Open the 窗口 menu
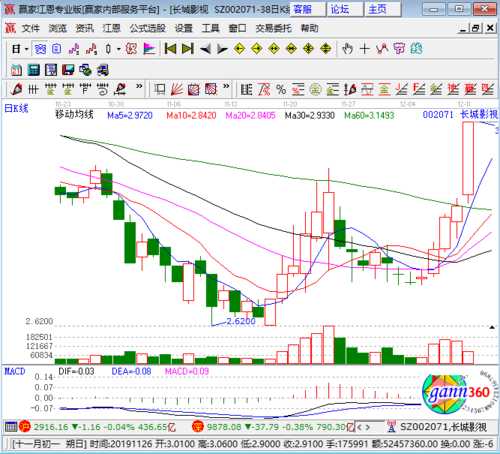Image resolution: width=500 pixels, height=454 pixels. (237, 29)
